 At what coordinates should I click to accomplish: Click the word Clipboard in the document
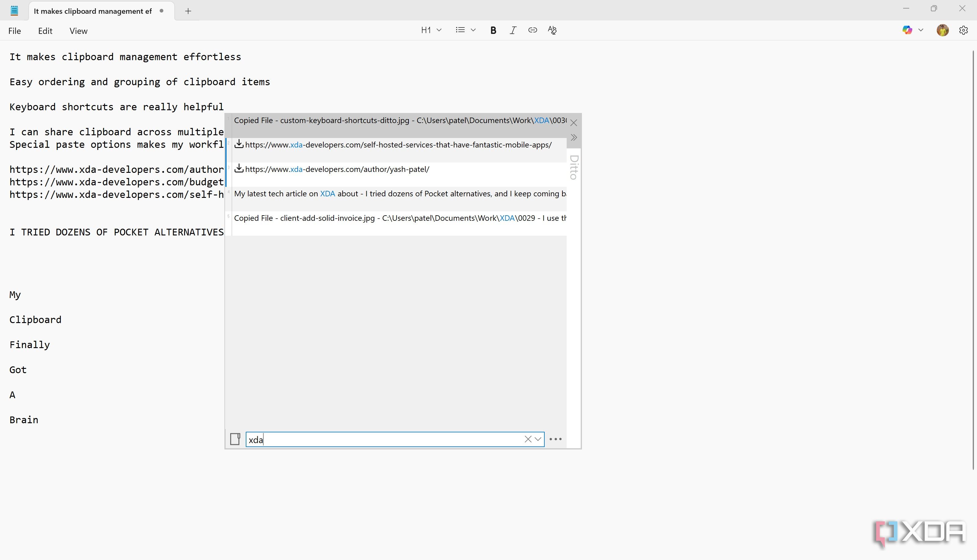pyautogui.click(x=35, y=320)
